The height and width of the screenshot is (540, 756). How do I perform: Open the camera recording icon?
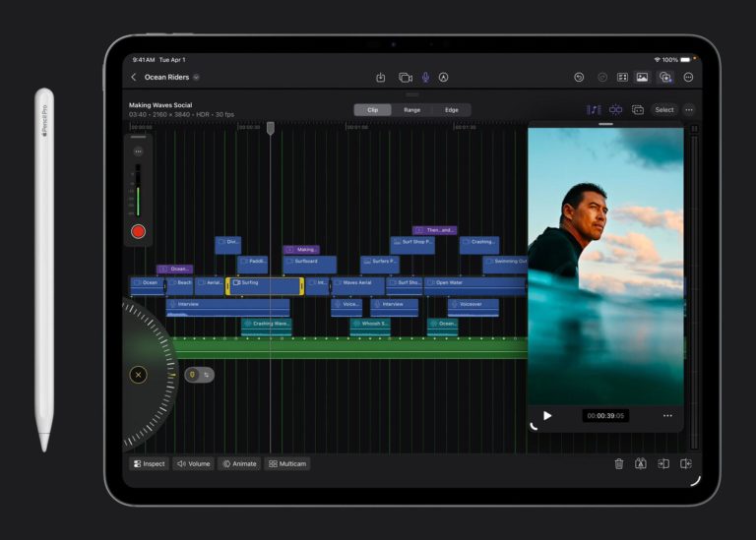[406, 77]
